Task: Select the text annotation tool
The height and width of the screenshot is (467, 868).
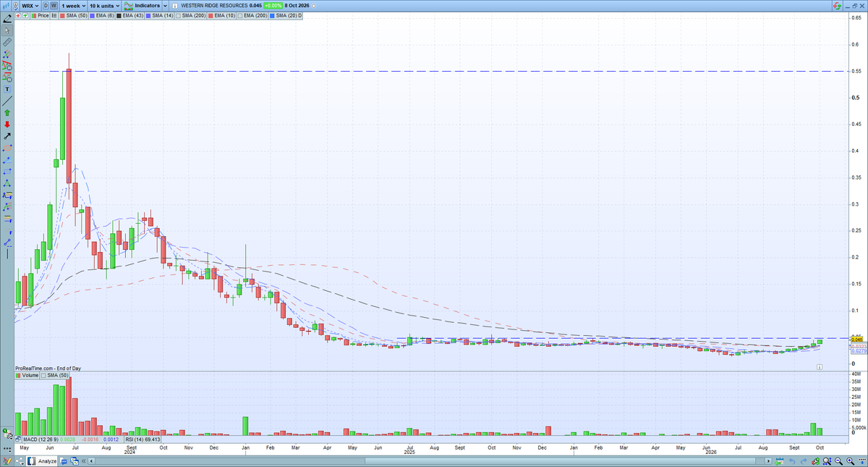Action: pos(7,88)
